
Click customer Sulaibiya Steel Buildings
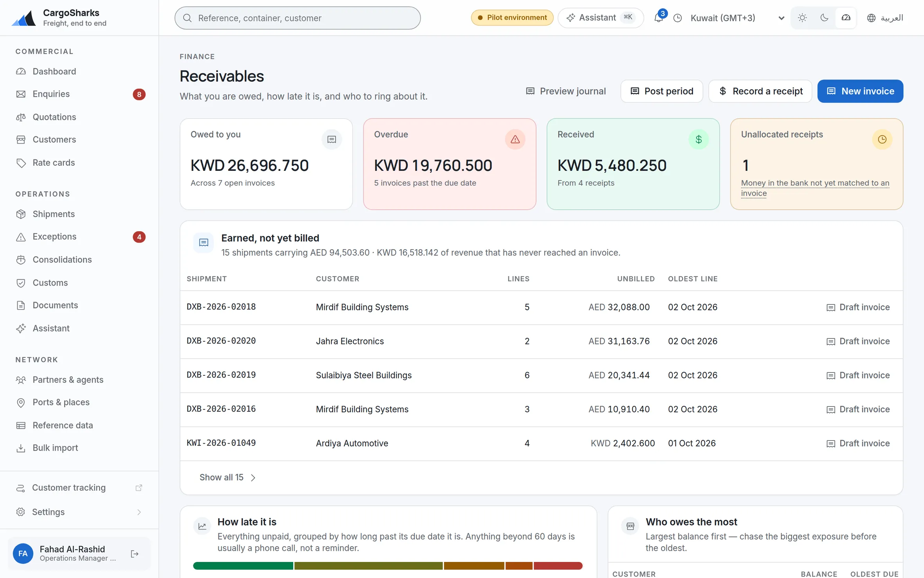364,375
